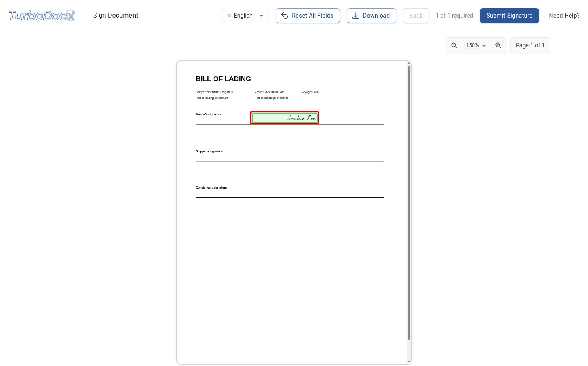588x366 pixels.
Task: Click Reset All Fields button
Action: (x=308, y=16)
